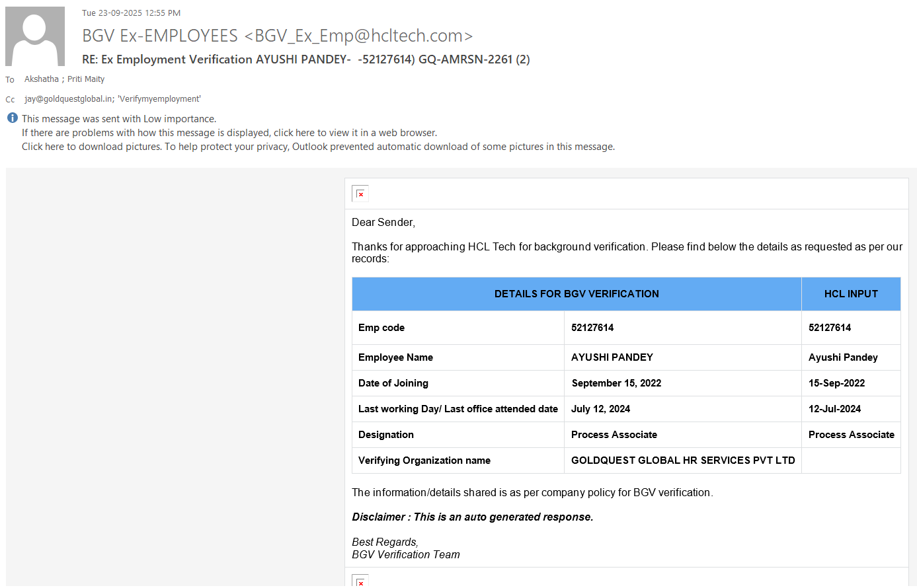Click the sender's profile avatar picture
Viewport: 917px width, 588px height.
tap(35, 36)
